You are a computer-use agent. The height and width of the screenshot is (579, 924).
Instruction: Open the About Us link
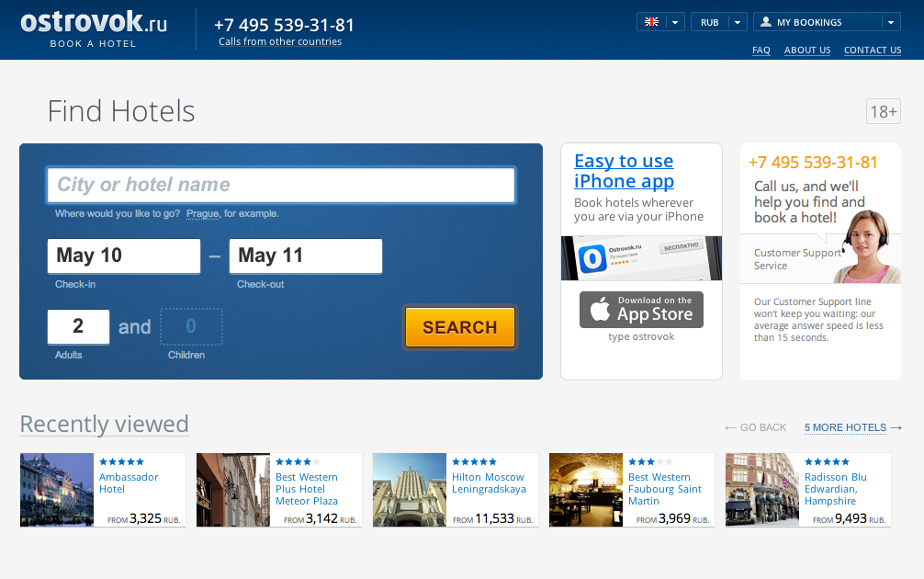tap(807, 51)
